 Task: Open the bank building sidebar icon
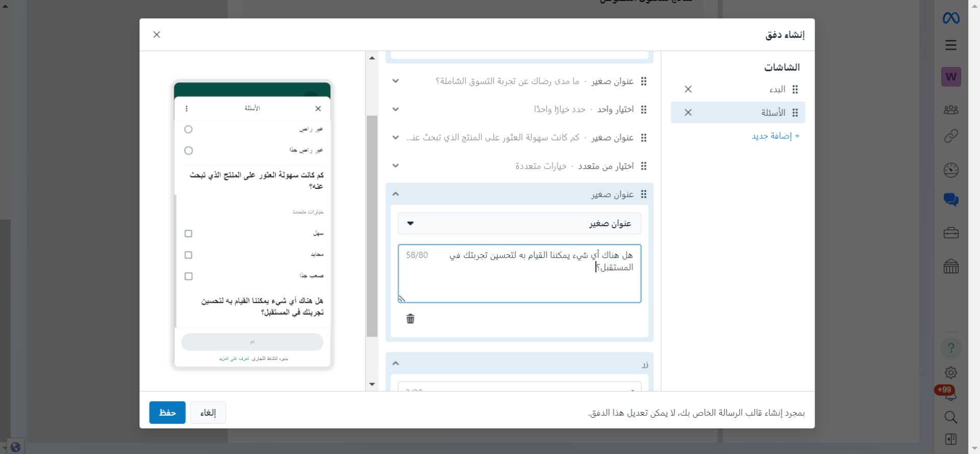pos(951,266)
